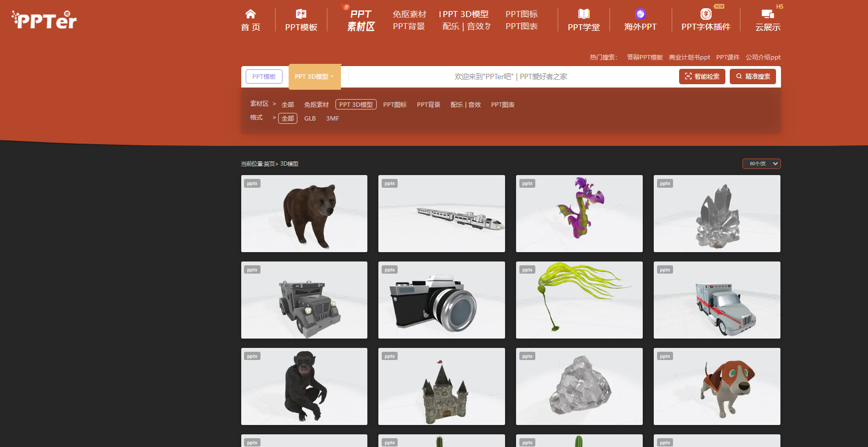Viewport: 868px width, 447px height.
Task: Open hot search 公司介绍ppt
Action: pos(763,57)
